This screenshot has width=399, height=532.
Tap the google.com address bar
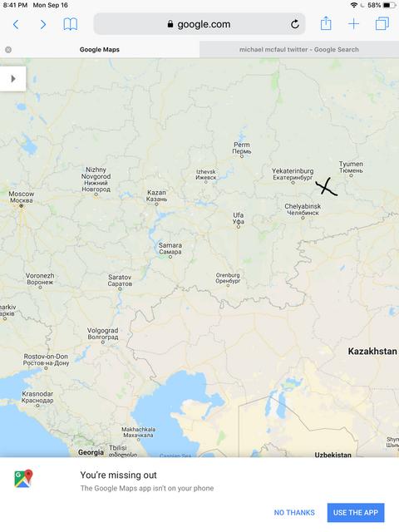(199, 24)
